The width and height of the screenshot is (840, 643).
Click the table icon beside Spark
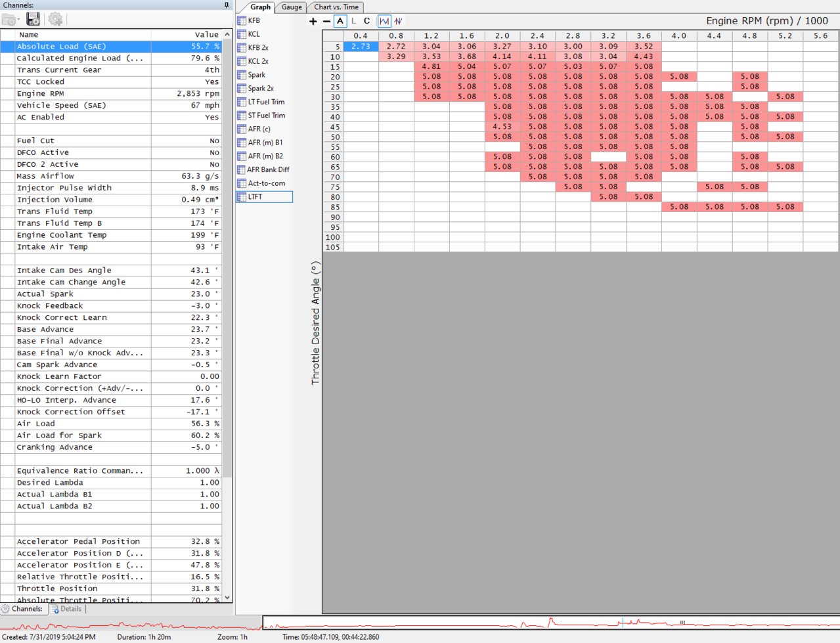click(242, 75)
